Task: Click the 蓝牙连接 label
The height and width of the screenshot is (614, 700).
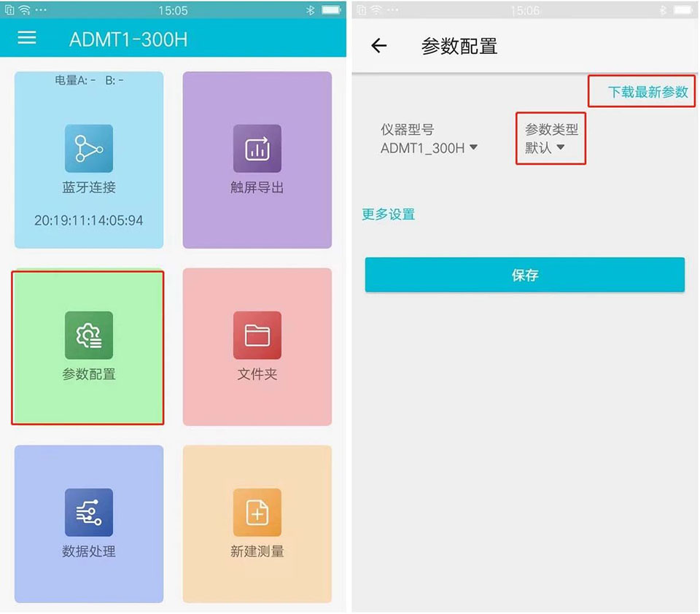Action: tap(89, 187)
